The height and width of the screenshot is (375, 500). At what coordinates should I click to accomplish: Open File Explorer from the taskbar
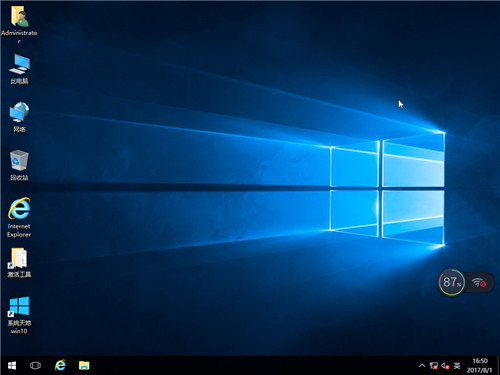click(x=84, y=366)
